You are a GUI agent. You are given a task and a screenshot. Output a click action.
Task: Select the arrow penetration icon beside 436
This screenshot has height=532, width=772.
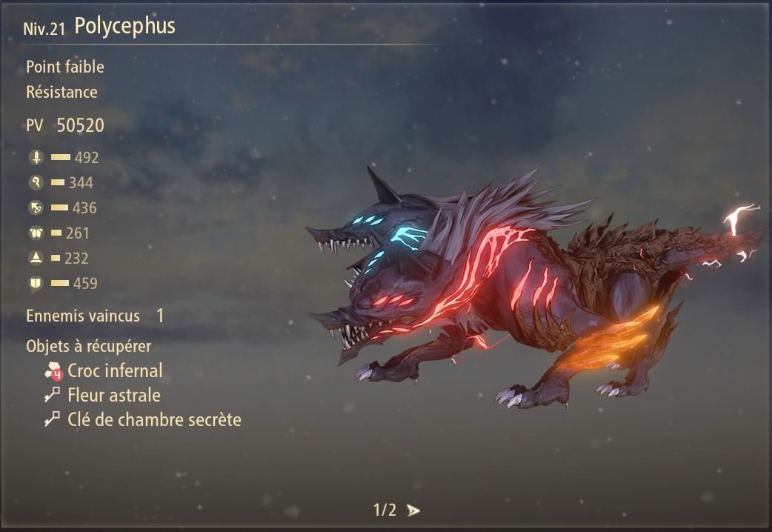click(x=36, y=208)
